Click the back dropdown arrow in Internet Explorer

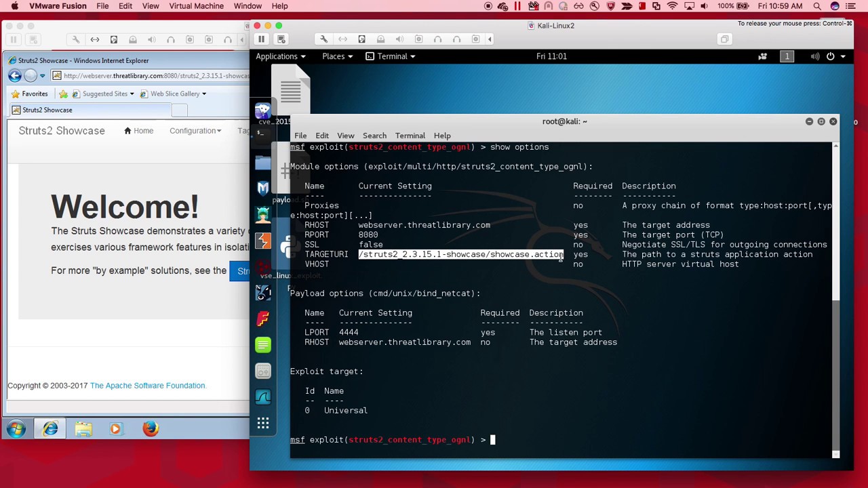pos(42,76)
